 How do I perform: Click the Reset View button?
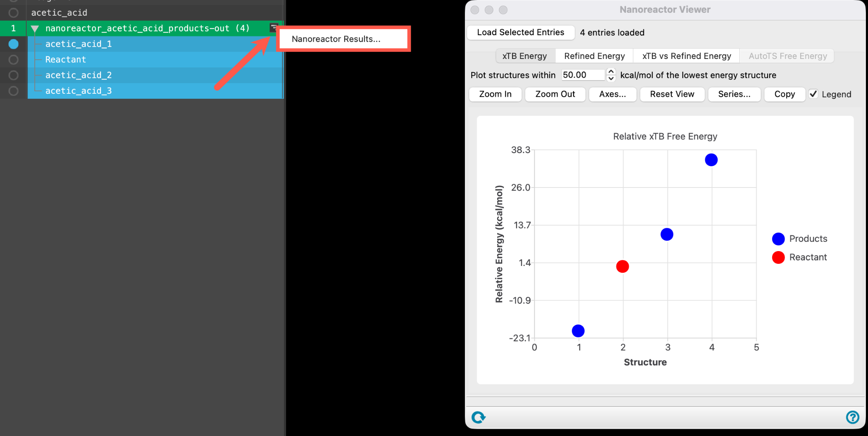pyautogui.click(x=672, y=94)
